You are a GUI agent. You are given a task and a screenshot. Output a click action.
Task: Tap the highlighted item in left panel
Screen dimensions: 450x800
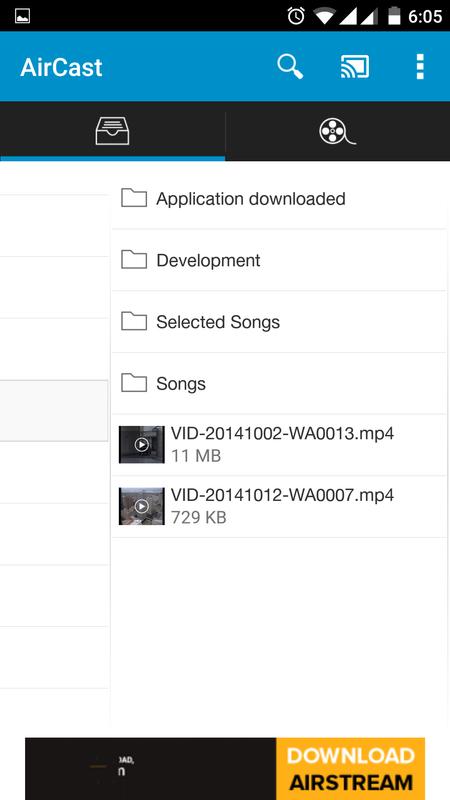coord(54,411)
